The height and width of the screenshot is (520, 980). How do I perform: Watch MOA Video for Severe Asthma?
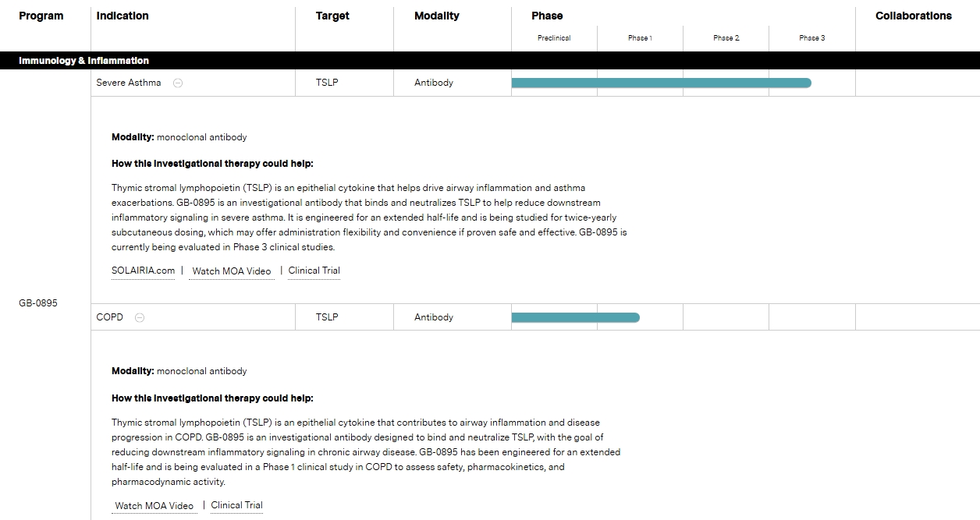pos(232,271)
